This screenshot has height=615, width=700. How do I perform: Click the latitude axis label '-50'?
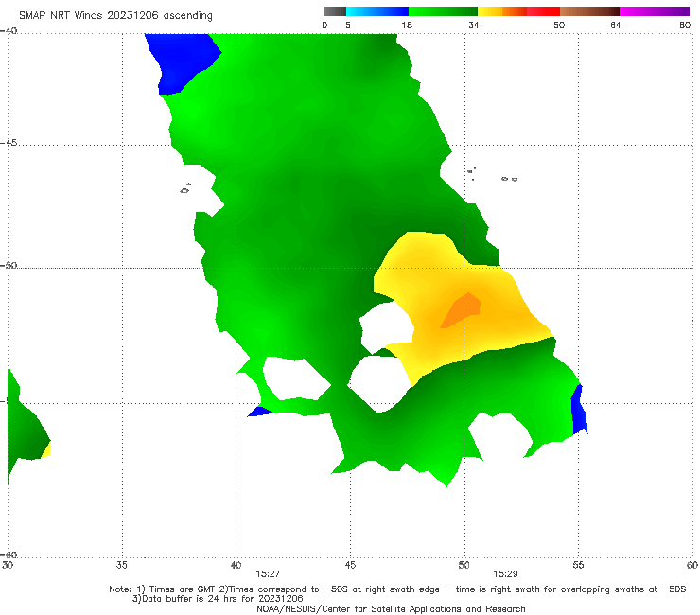tap(9, 266)
